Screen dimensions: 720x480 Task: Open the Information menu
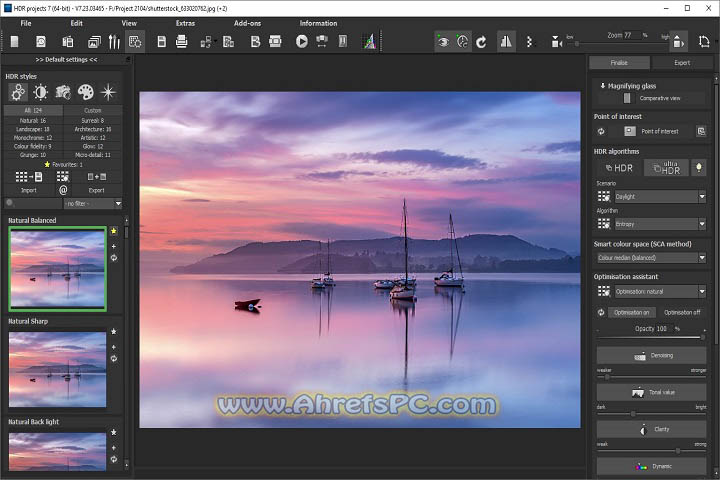click(x=318, y=23)
